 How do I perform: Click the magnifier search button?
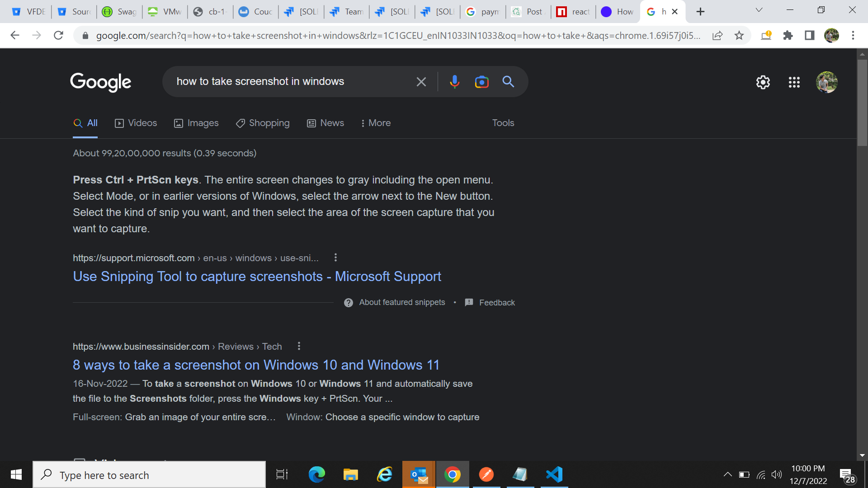508,82
